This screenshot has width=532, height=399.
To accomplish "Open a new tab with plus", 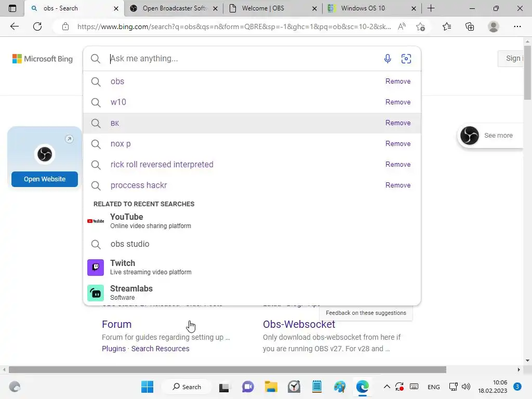I will (x=431, y=8).
